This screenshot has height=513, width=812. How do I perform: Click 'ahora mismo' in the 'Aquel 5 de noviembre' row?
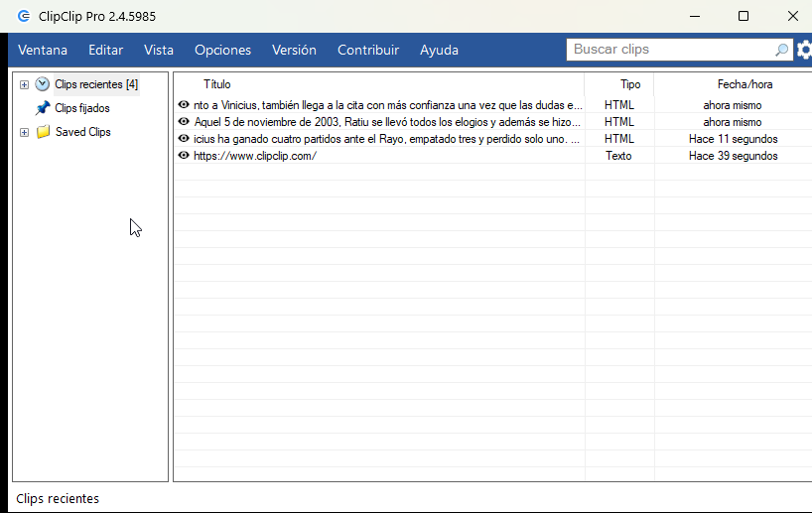coord(733,122)
